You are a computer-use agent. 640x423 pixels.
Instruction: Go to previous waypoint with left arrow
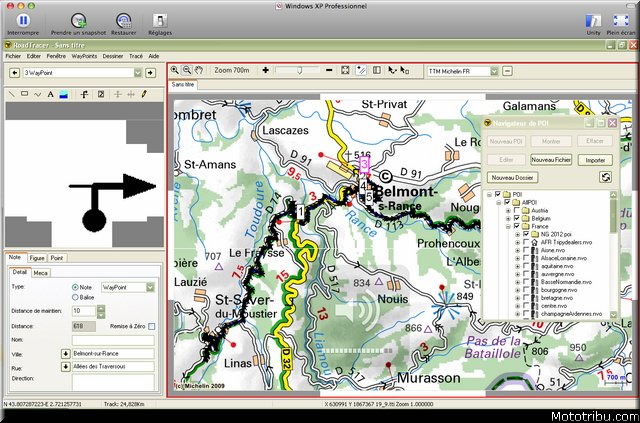pos(15,73)
